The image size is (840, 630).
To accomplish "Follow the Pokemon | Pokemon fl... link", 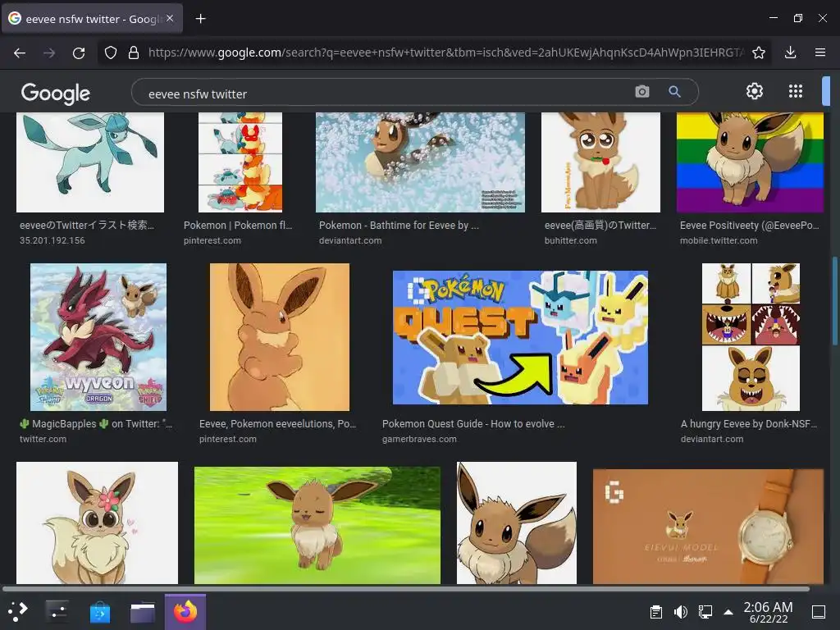I will coord(238,225).
